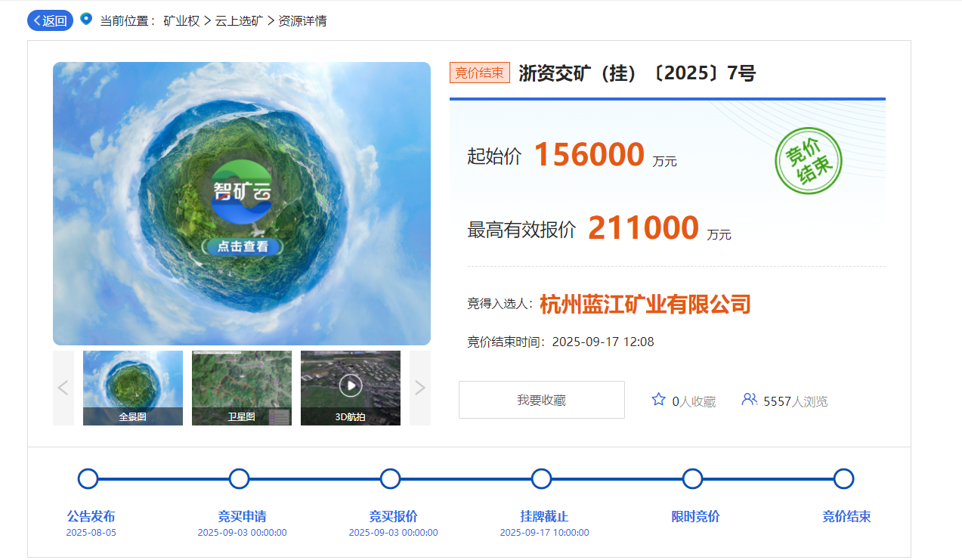The image size is (962, 560).
Task: Click the 公告发布 timeline node
Action: click(x=88, y=479)
